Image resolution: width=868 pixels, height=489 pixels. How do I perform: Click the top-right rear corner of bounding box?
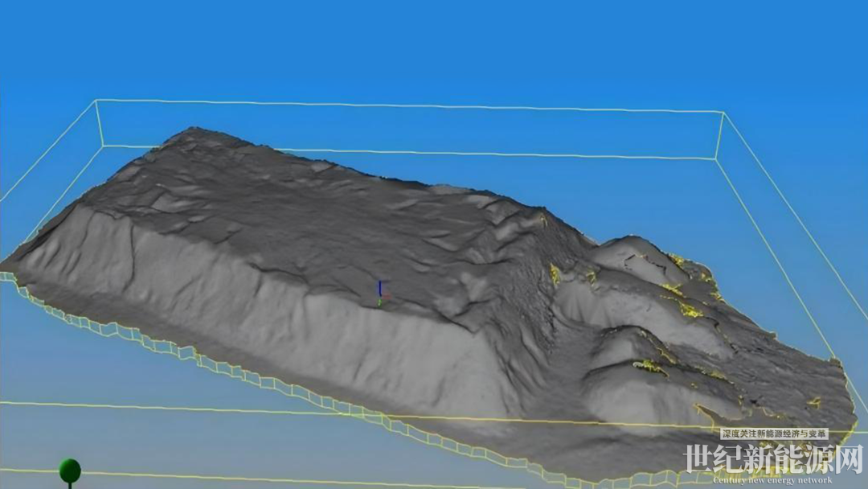tap(723, 113)
